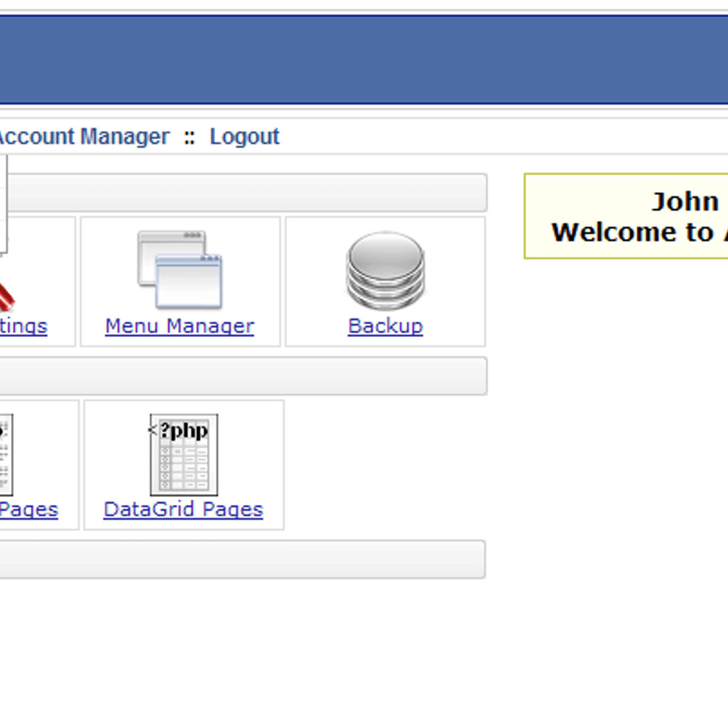The height and width of the screenshot is (728, 728).
Task: Open the Menu Manager text link
Action: click(180, 326)
